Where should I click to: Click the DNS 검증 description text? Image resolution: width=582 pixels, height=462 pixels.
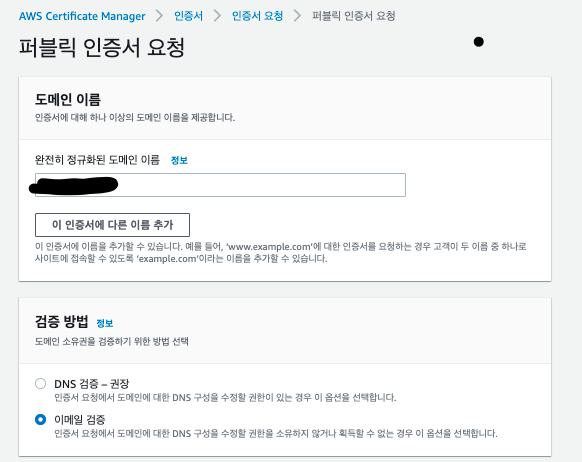point(225,397)
